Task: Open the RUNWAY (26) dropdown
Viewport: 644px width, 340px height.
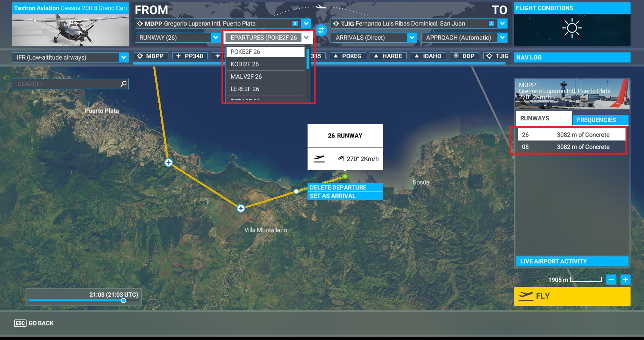Action: (x=215, y=38)
